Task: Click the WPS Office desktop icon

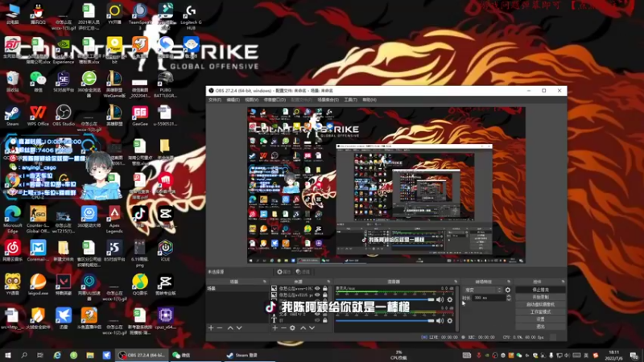Action: [x=38, y=115]
